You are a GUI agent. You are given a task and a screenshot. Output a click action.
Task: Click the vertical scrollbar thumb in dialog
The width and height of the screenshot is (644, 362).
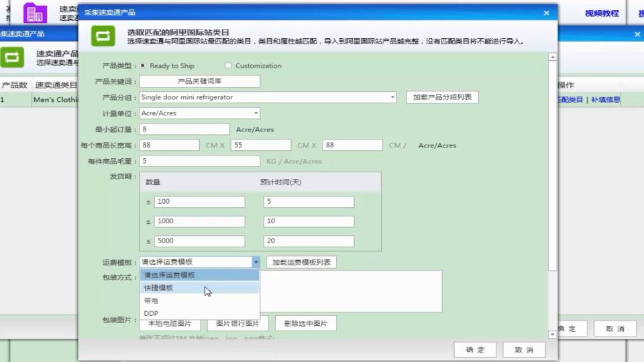coord(552,166)
